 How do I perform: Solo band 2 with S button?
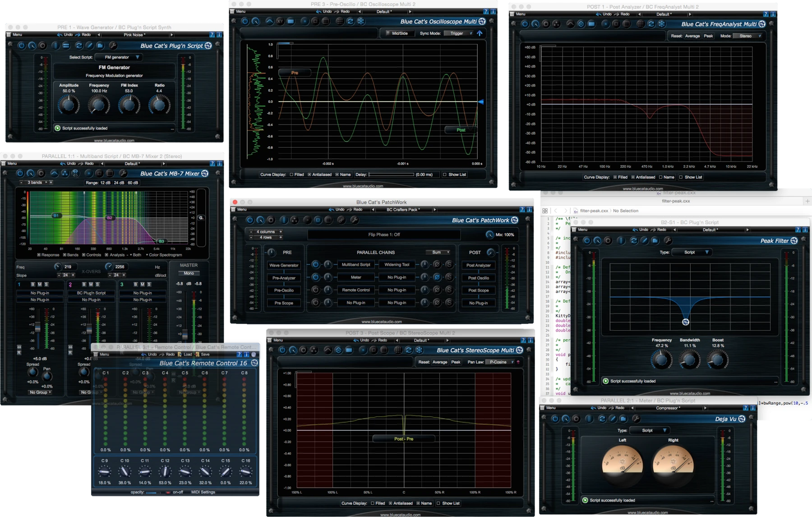(97, 284)
